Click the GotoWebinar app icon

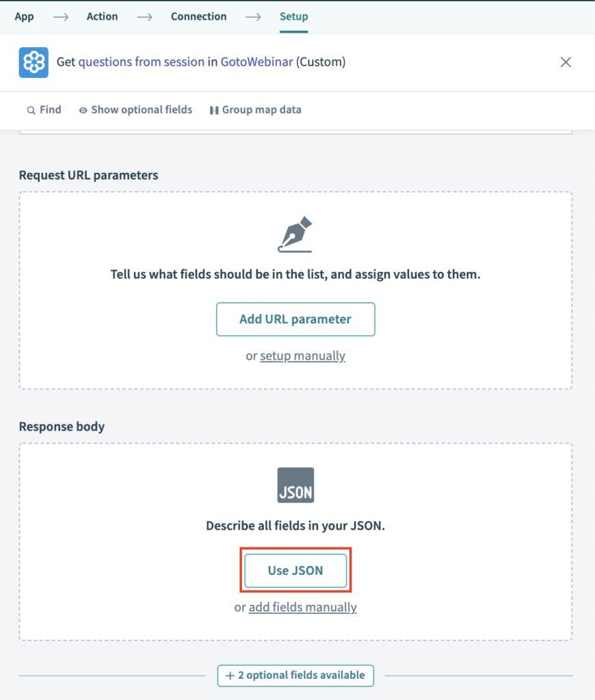point(33,62)
